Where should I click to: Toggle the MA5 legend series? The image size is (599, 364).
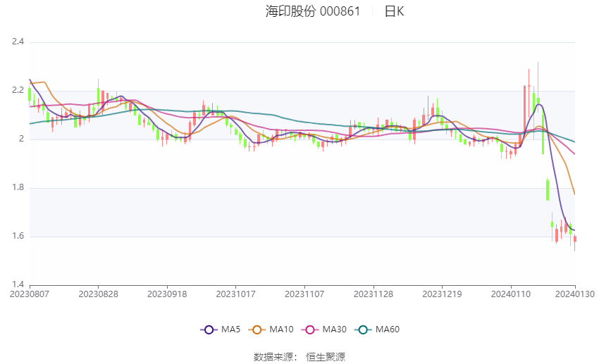click(x=221, y=330)
